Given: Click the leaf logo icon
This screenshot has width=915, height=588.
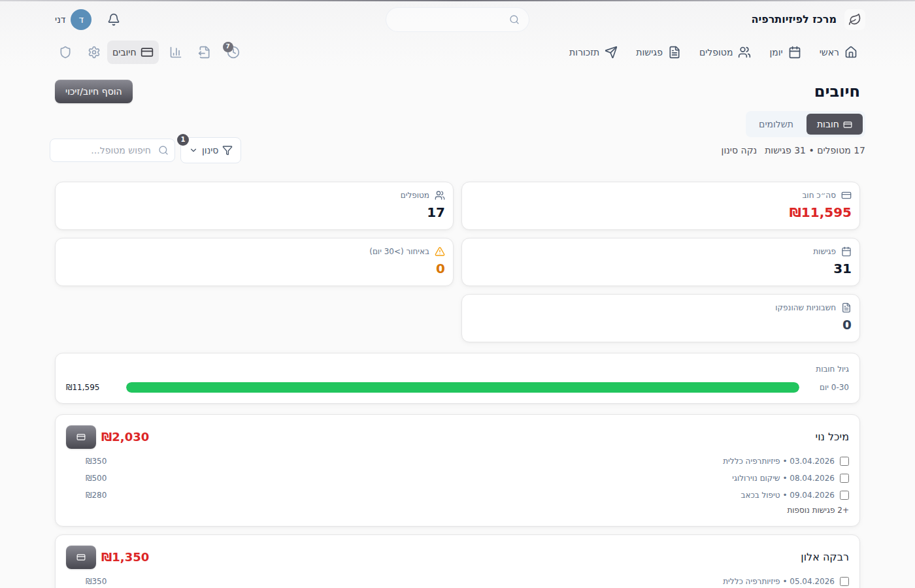Looking at the screenshot, I should tap(854, 20).
